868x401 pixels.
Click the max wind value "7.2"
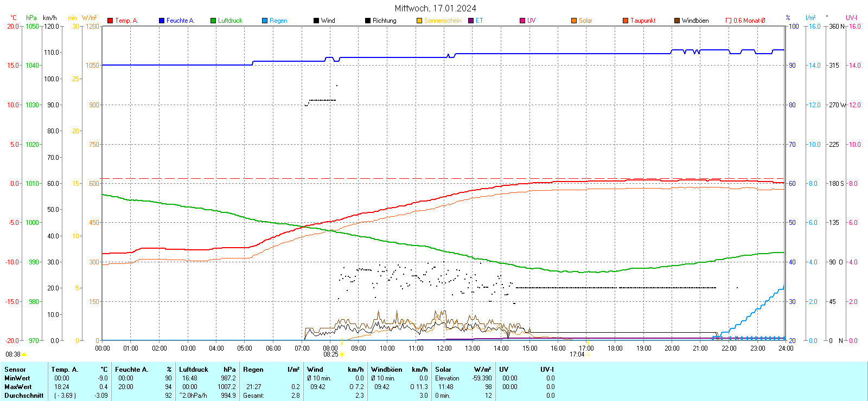pyautogui.click(x=360, y=387)
